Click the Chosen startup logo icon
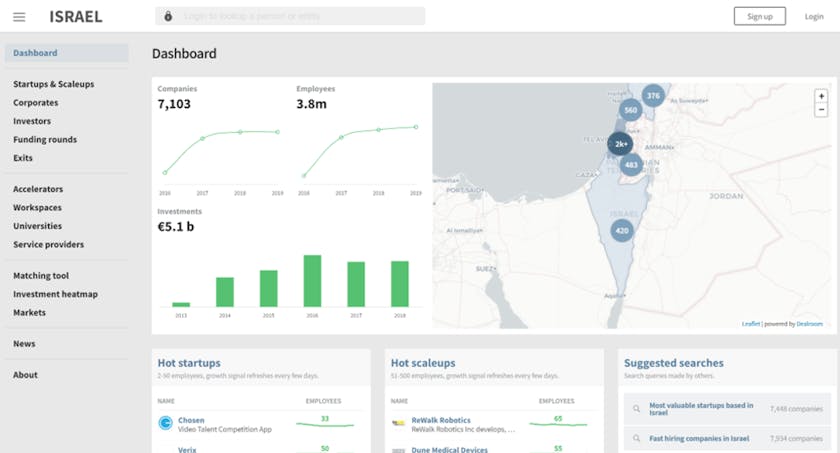The height and width of the screenshot is (453, 840). point(165,423)
